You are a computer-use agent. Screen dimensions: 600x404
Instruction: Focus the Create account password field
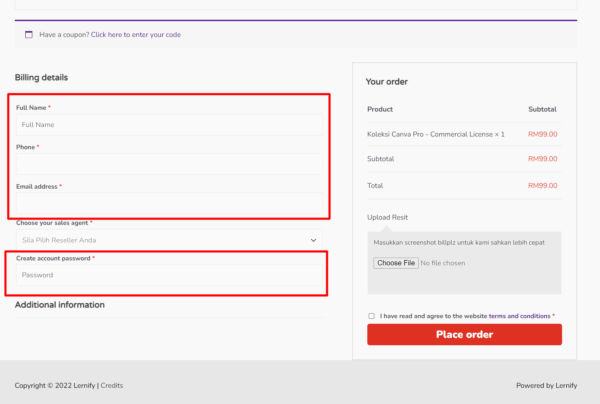pos(168,275)
